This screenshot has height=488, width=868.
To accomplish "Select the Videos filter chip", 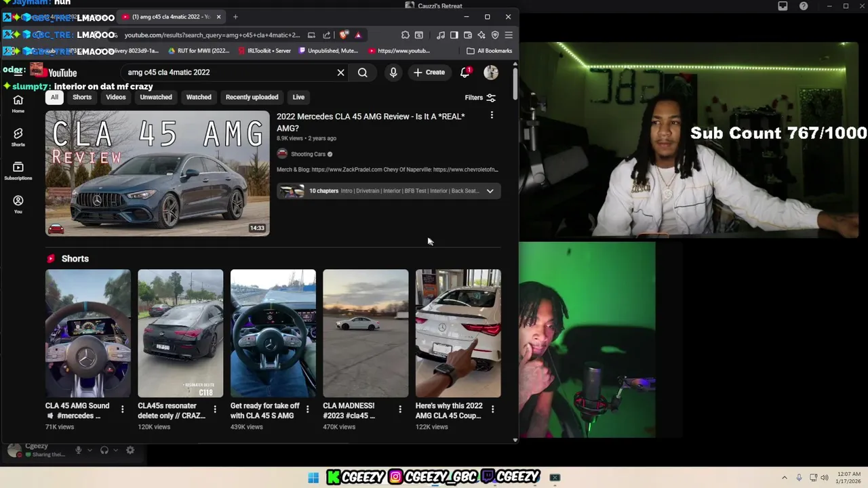I will (116, 98).
